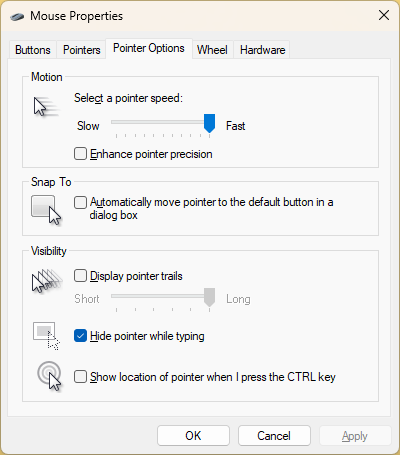This screenshot has width=400, height=455.
Task: Enable Enhance pointer precision checkbox
Action: pos(80,154)
